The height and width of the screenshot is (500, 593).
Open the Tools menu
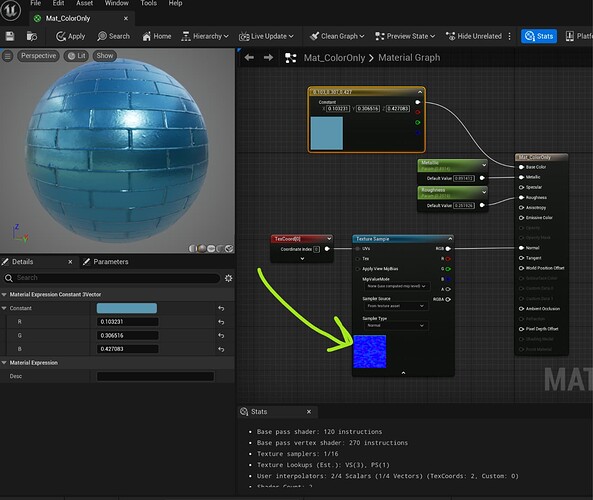[x=148, y=3]
